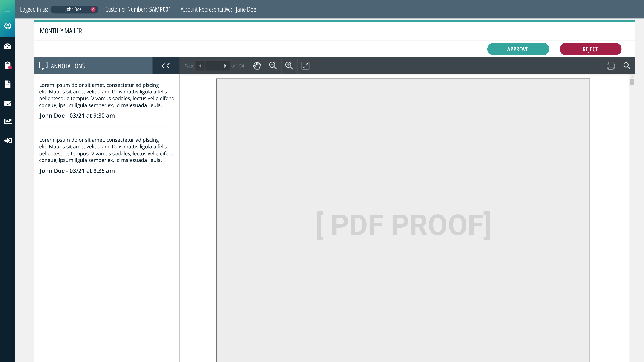
Task: Navigate to next page arrow
Action: (x=225, y=66)
